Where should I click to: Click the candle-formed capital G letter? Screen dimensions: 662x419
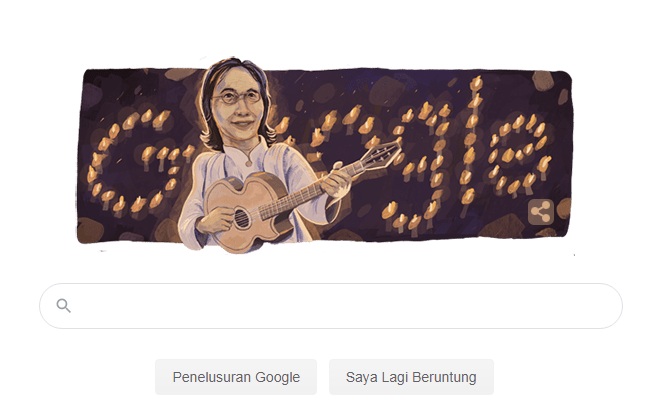click(x=137, y=163)
